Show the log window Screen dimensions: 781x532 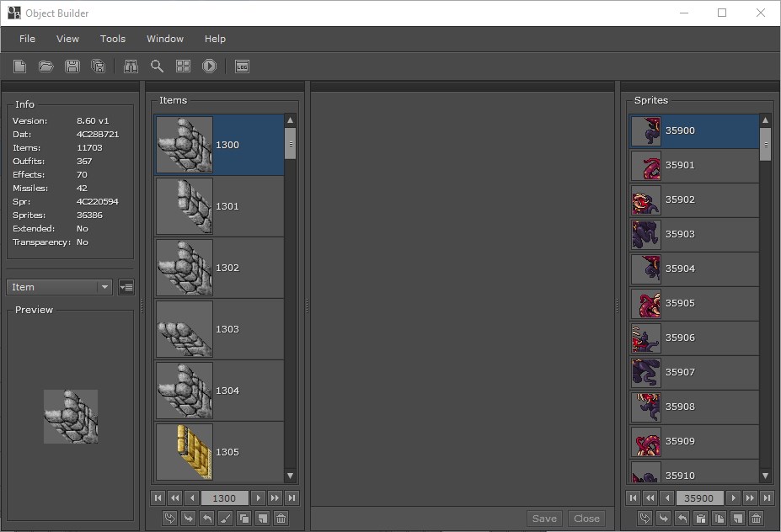(242, 66)
